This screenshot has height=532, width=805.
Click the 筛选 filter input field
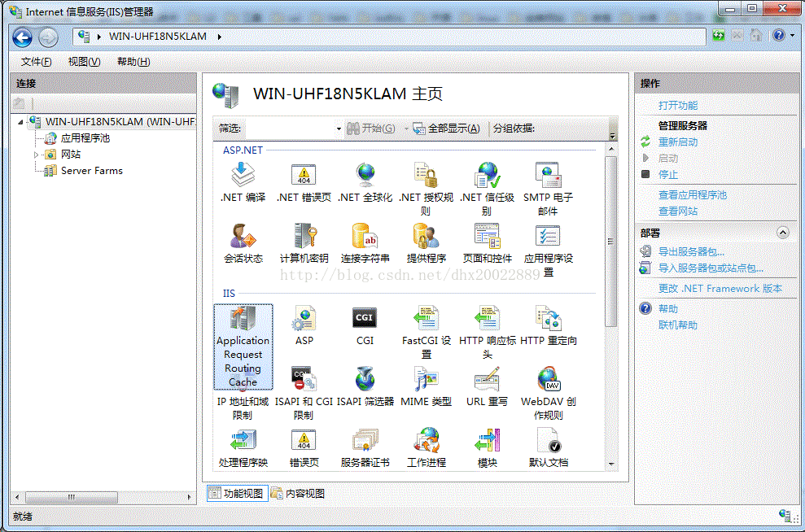point(290,129)
